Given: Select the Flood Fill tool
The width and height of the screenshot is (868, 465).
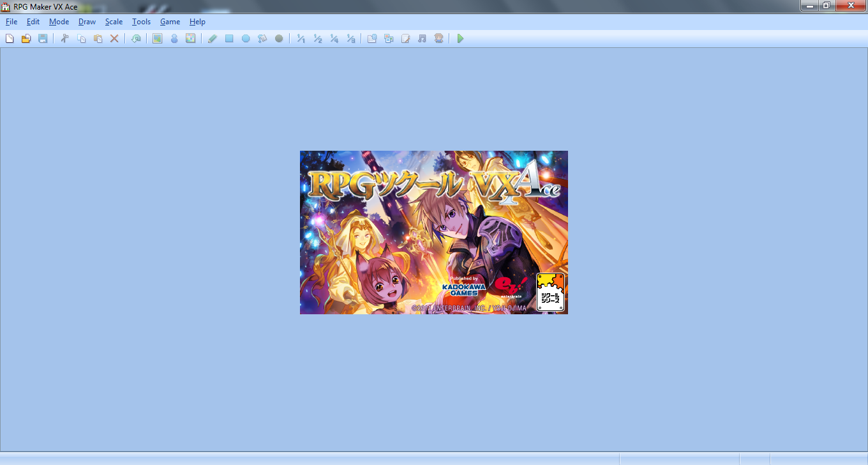Looking at the screenshot, I should (262, 38).
